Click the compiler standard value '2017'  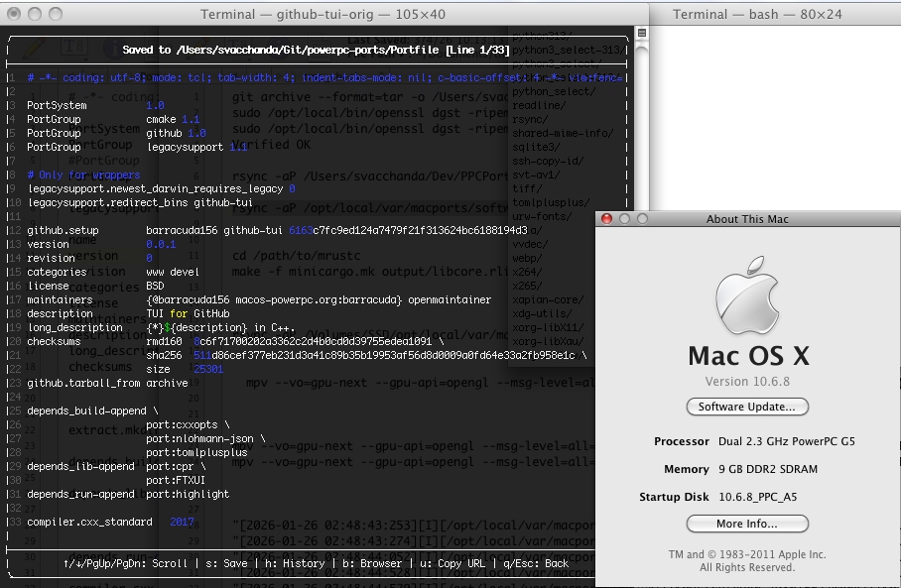point(182,522)
